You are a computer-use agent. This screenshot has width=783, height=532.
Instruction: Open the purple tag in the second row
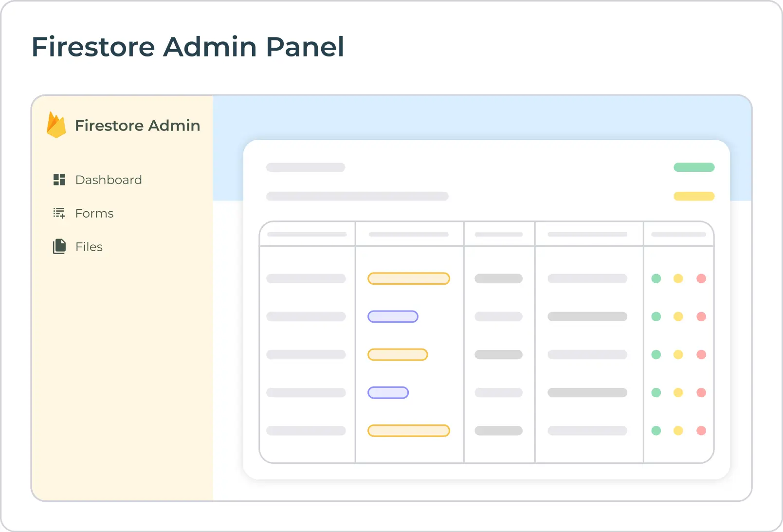393,316
